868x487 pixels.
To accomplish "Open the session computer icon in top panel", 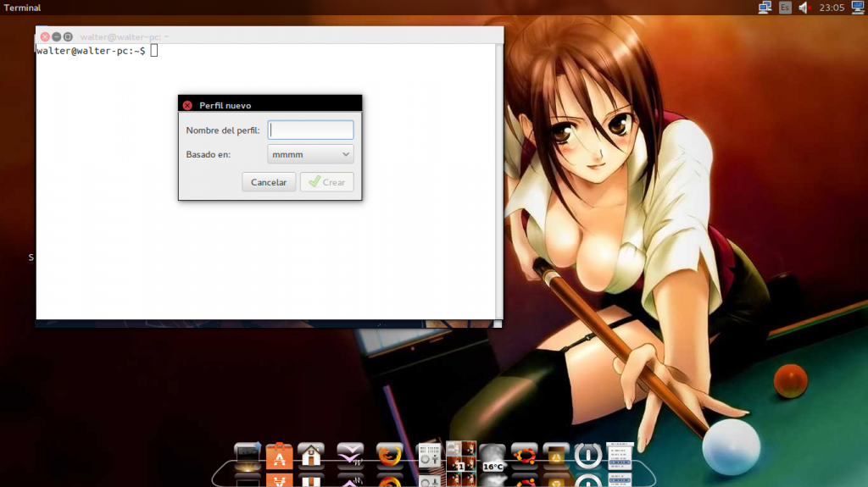I will click(858, 7).
